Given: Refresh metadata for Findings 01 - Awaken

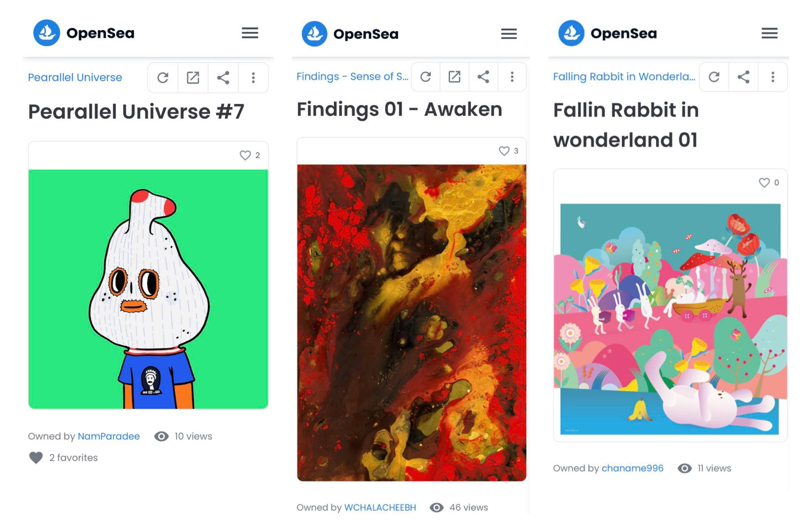Looking at the screenshot, I should 425,77.
